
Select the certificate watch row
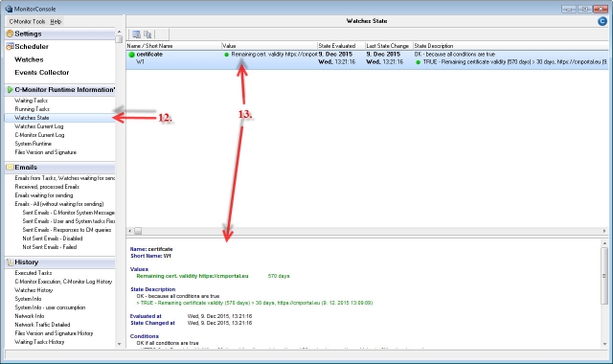click(367, 58)
